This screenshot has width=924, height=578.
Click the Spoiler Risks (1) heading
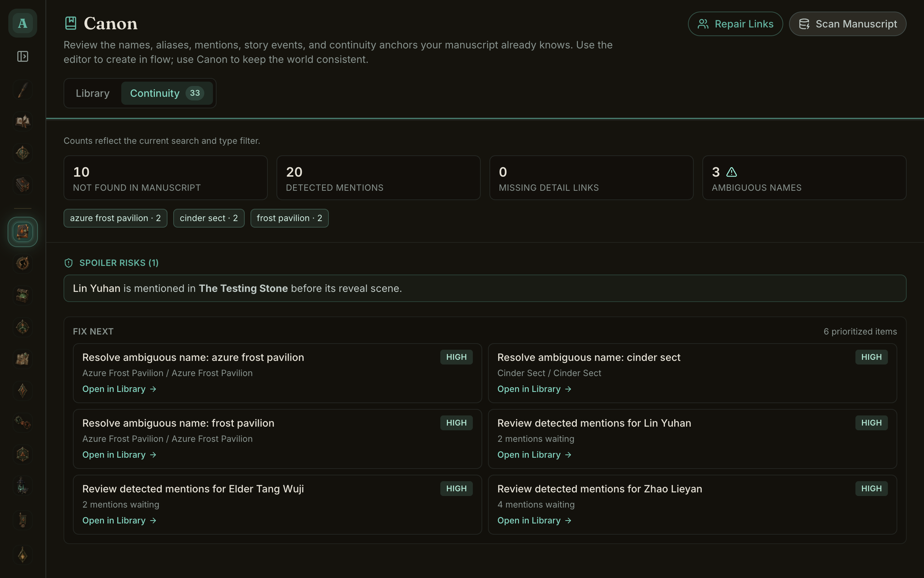[x=119, y=263]
